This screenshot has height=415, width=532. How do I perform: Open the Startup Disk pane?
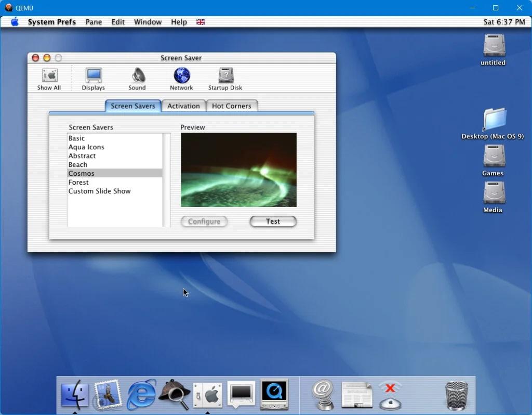click(225, 79)
